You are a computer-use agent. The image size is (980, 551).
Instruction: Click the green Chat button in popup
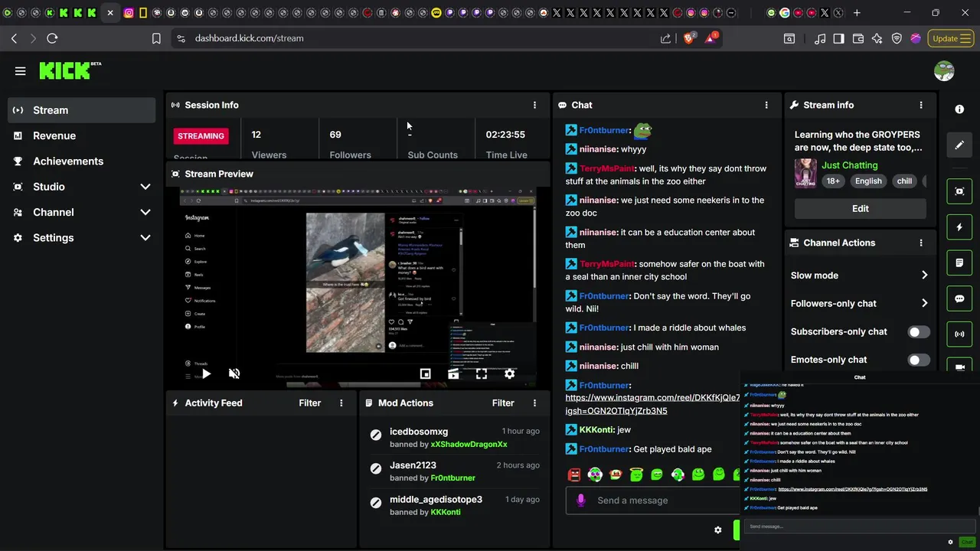point(967,542)
